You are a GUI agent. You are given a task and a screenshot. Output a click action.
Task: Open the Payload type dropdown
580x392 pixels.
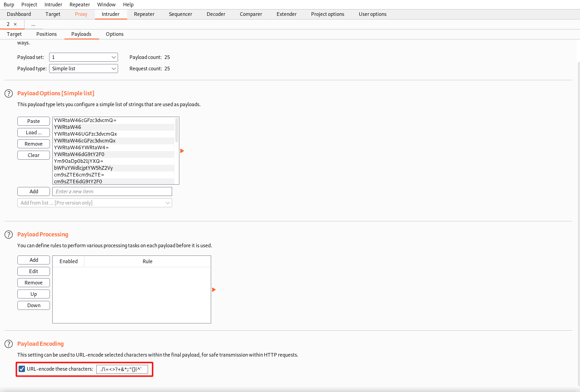84,69
